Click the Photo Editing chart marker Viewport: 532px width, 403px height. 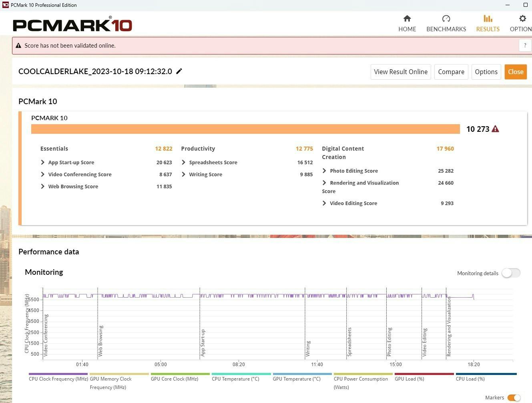tap(389, 342)
